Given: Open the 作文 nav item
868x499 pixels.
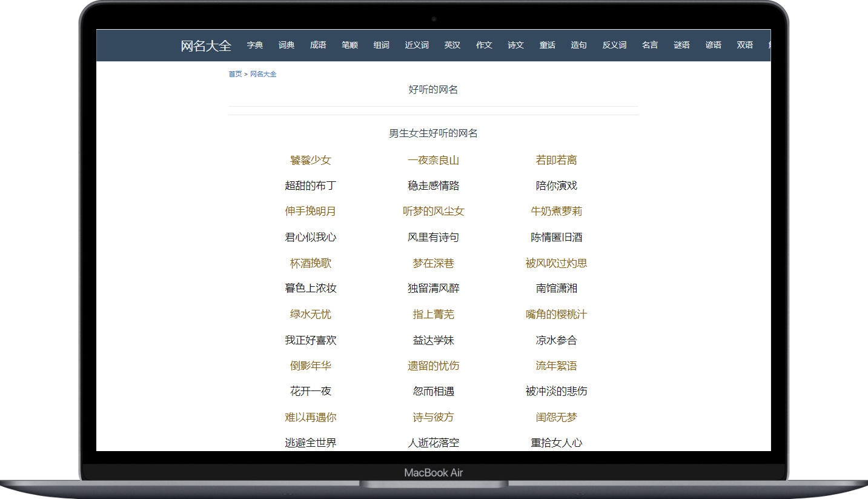Looking at the screenshot, I should click(484, 45).
